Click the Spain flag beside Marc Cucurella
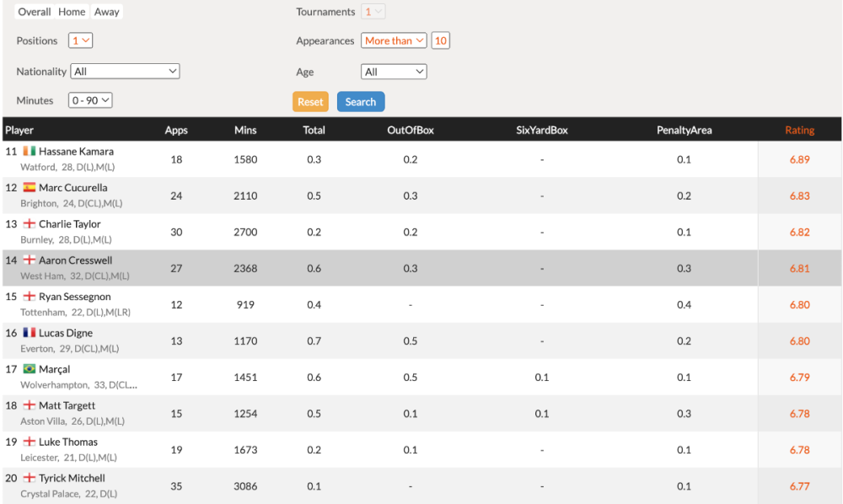This screenshot has width=843, height=504. pos(30,187)
